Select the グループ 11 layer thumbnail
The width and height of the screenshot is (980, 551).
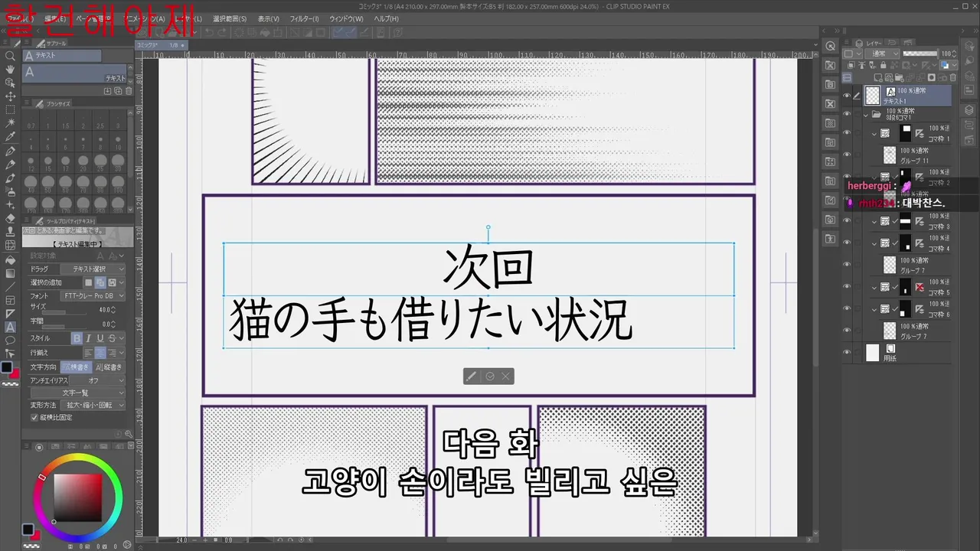[x=889, y=155]
